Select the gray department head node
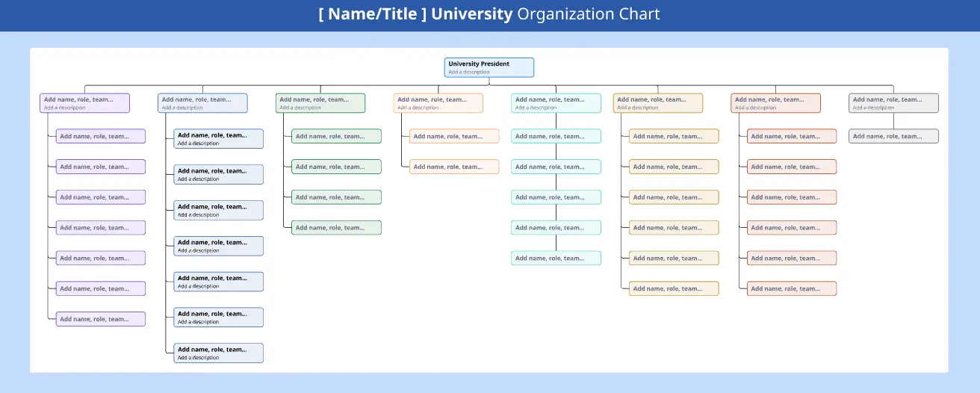Screen dimensions: 980x393 coord(893,103)
